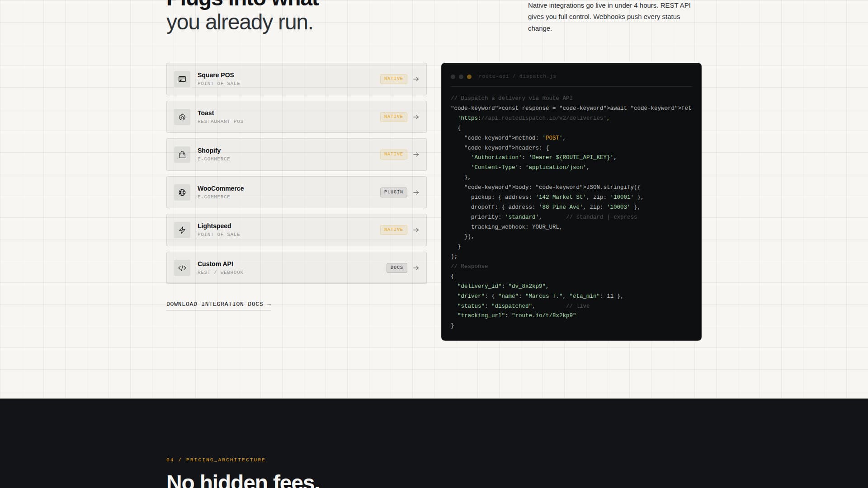Open Toast integration via its arrow
The height and width of the screenshot is (488, 868).
click(416, 117)
